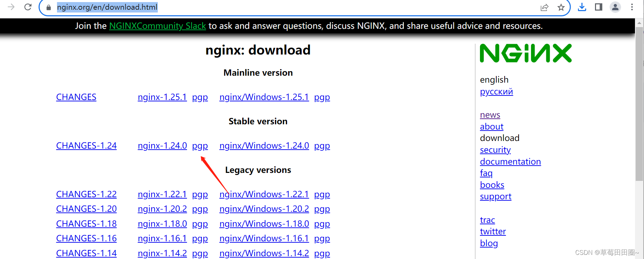
Task: Open pgp signature for nginx/Windows-1.20.2
Action: (322, 209)
